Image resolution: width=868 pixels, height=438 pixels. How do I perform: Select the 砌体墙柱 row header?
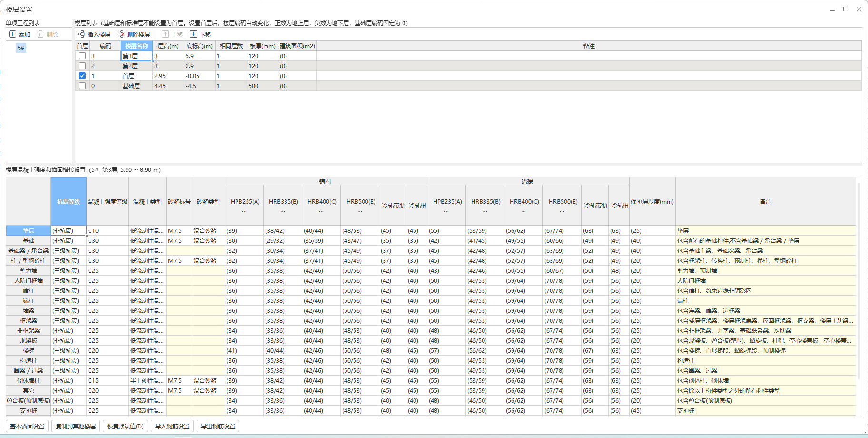click(x=29, y=381)
